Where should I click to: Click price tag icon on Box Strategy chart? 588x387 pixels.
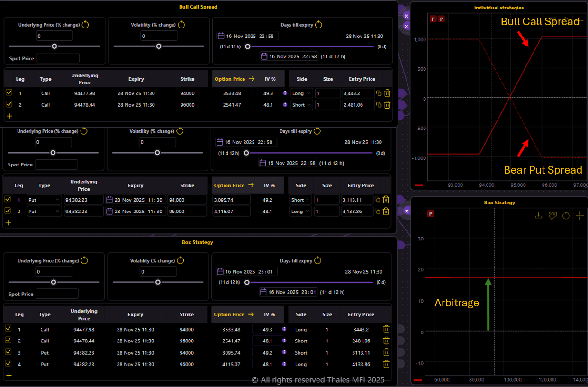pos(552,215)
